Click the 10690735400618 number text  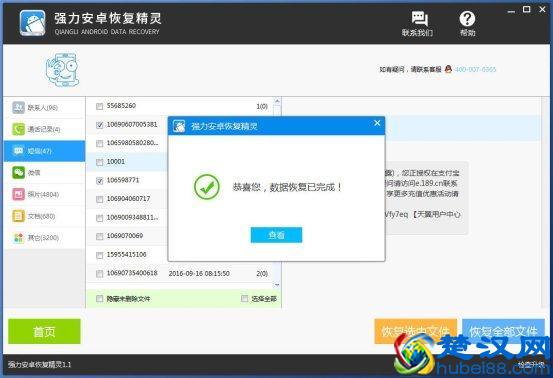[x=132, y=273]
